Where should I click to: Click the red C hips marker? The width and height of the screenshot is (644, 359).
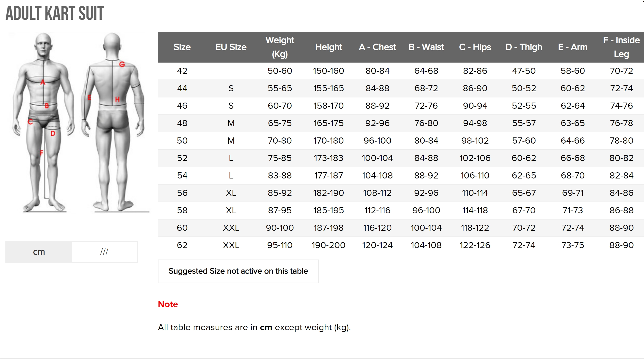click(x=30, y=122)
